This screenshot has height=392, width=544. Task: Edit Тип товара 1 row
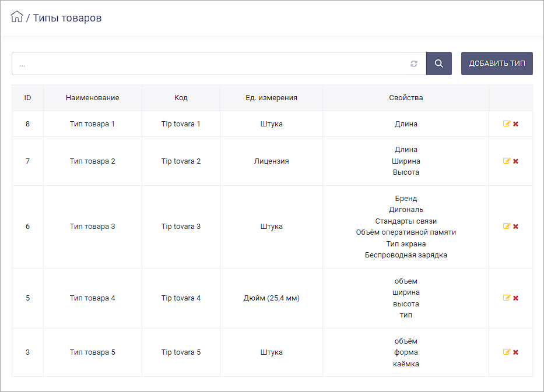point(507,123)
